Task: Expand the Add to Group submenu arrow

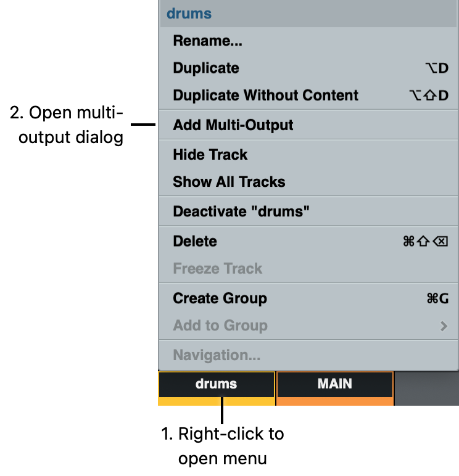Action: [444, 326]
